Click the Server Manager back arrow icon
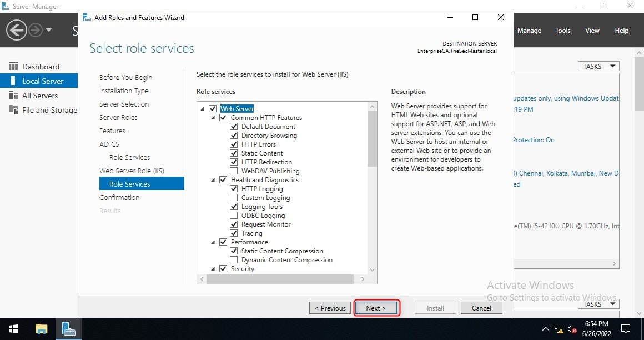 coord(17,30)
